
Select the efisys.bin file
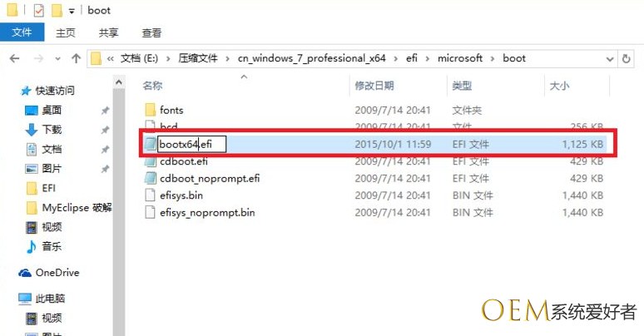click(181, 195)
